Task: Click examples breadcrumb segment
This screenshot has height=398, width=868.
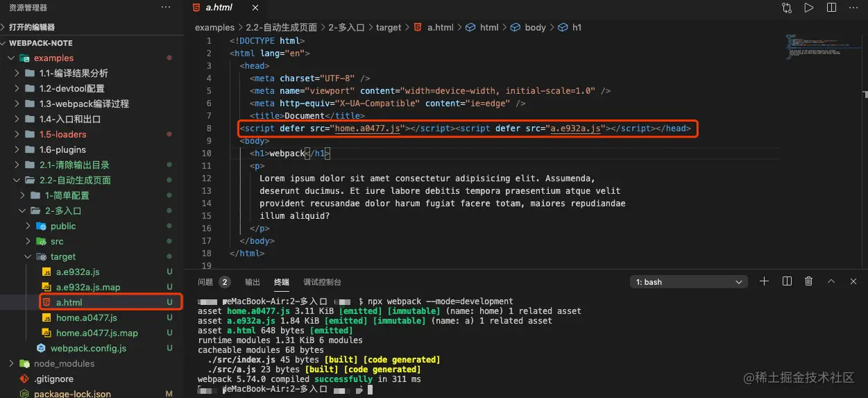Action: pos(214,27)
